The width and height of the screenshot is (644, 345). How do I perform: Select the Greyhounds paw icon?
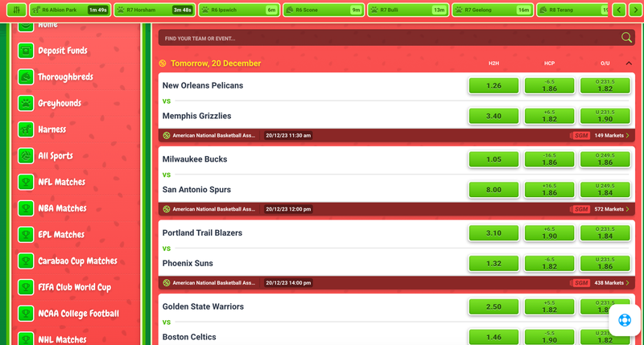[x=26, y=103]
